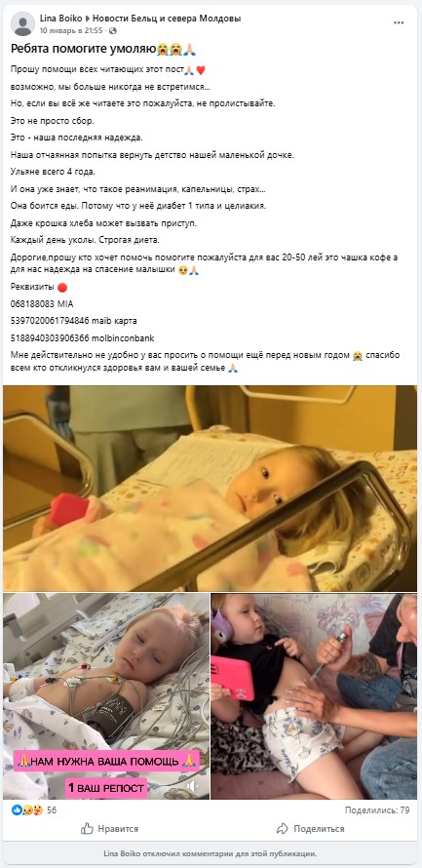422x868 pixels.
Task: Open the Новости Бельц и севера Молдовы group
Action: click(166, 19)
